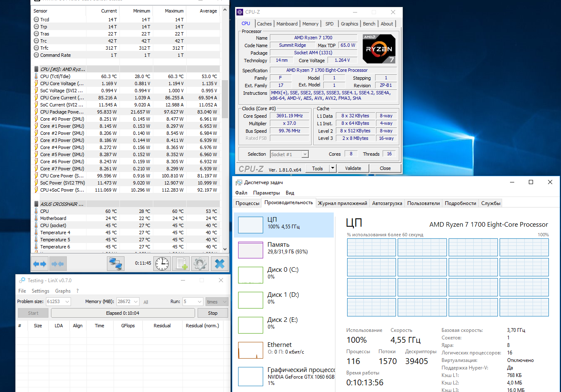
Task: Click the All memory link in LinX
Action: pos(146,302)
